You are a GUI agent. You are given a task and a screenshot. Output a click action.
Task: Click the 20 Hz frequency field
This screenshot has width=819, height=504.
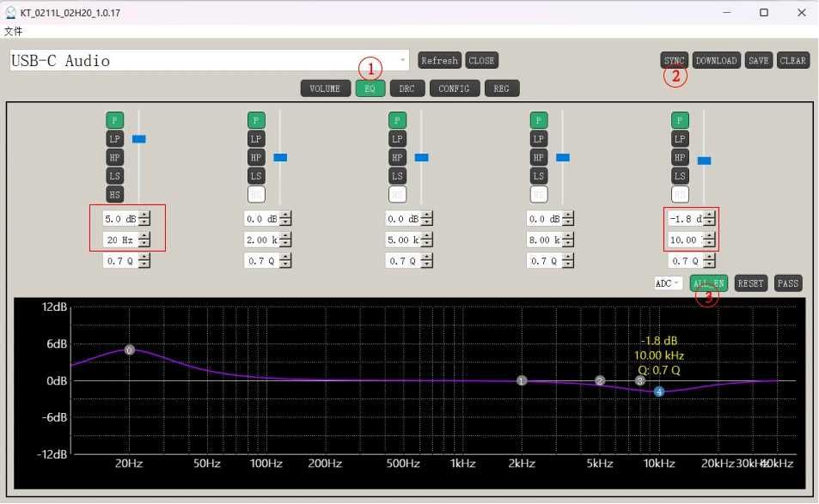[120, 240]
